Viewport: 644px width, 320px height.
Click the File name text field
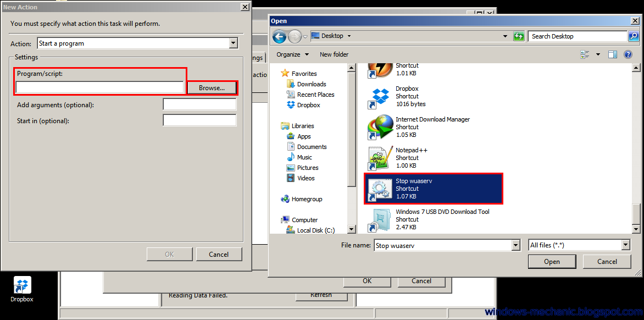pos(443,245)
